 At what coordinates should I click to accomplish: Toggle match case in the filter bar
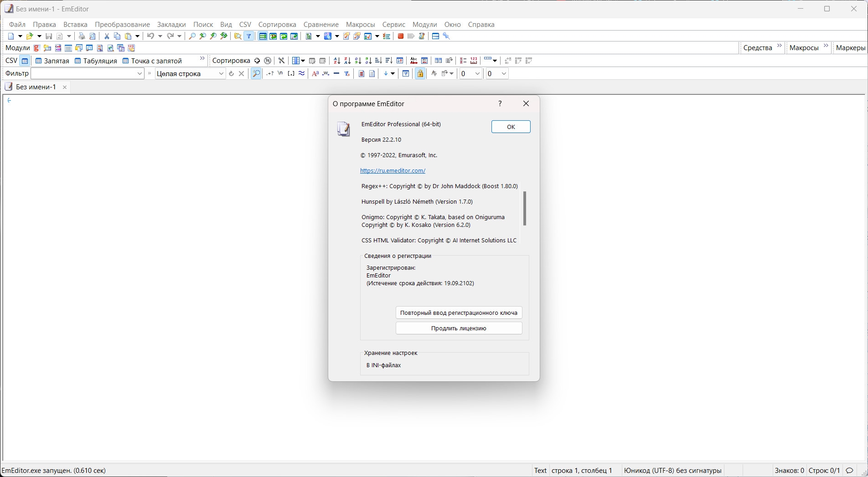(315, 73)
